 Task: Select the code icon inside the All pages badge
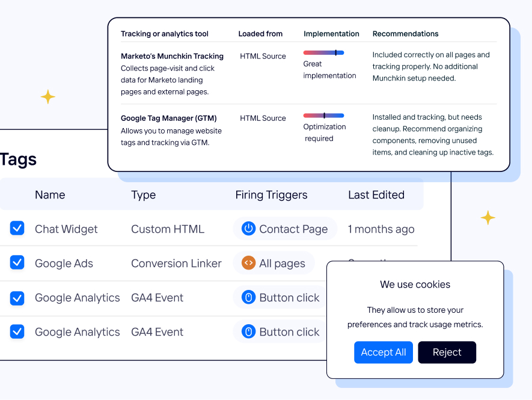(248, 263)
